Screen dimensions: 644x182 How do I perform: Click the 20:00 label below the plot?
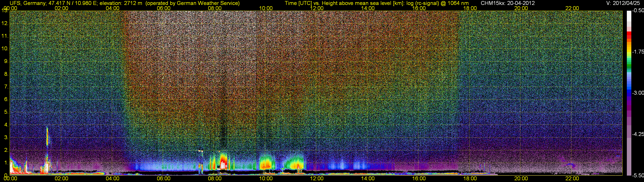[521, 179]
